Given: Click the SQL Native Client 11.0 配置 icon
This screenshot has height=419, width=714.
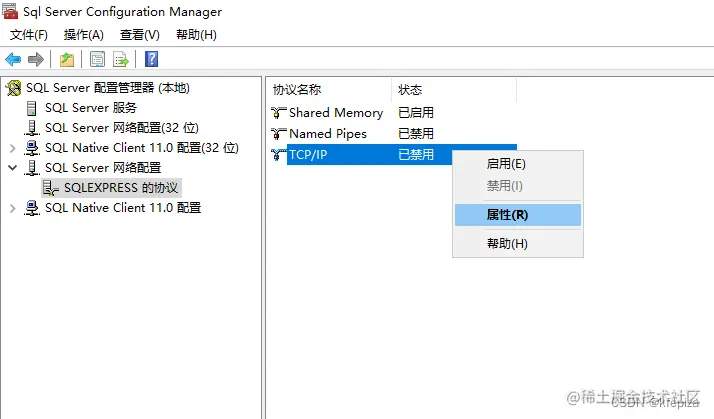Looking at the screenshot, I should [31, 208].
